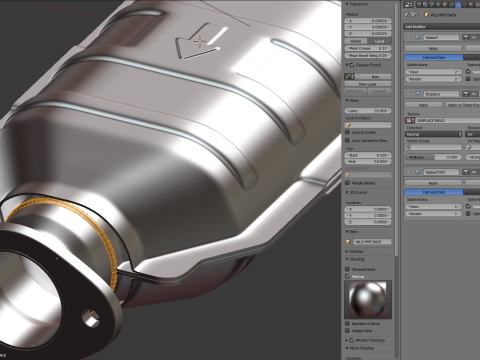Toggle the Grease Pencil panel checkbox
The width and height of the screenshot is (480, 360).
352,65
